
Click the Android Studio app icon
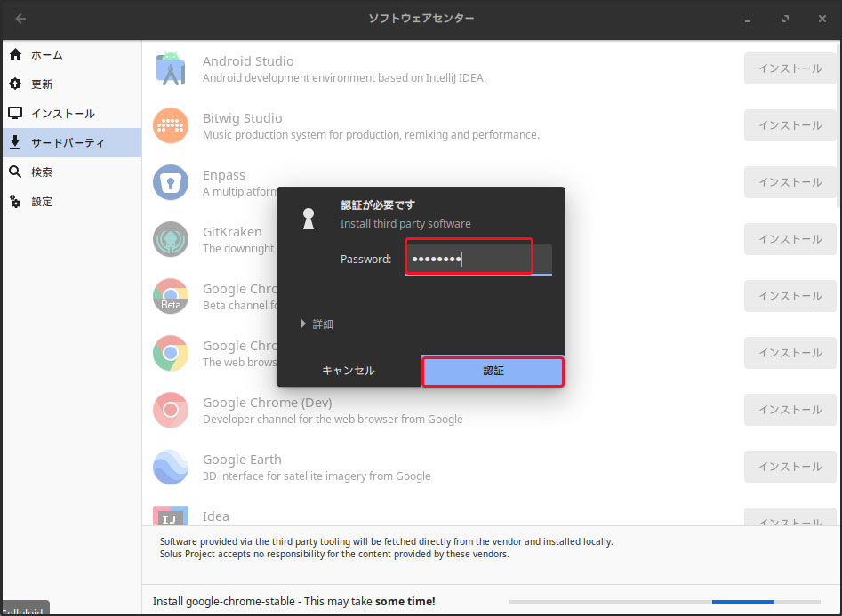170,68
